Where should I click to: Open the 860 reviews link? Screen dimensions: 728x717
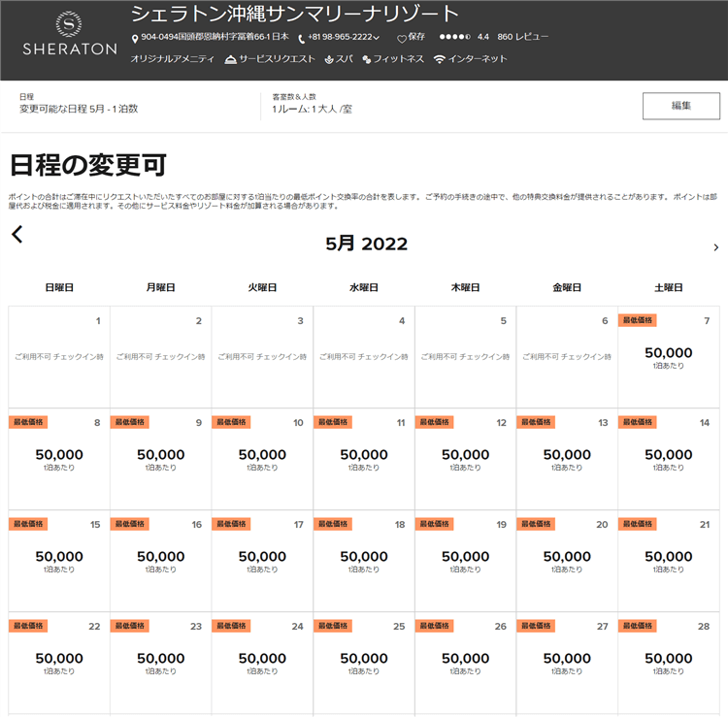tap(522, 37)
